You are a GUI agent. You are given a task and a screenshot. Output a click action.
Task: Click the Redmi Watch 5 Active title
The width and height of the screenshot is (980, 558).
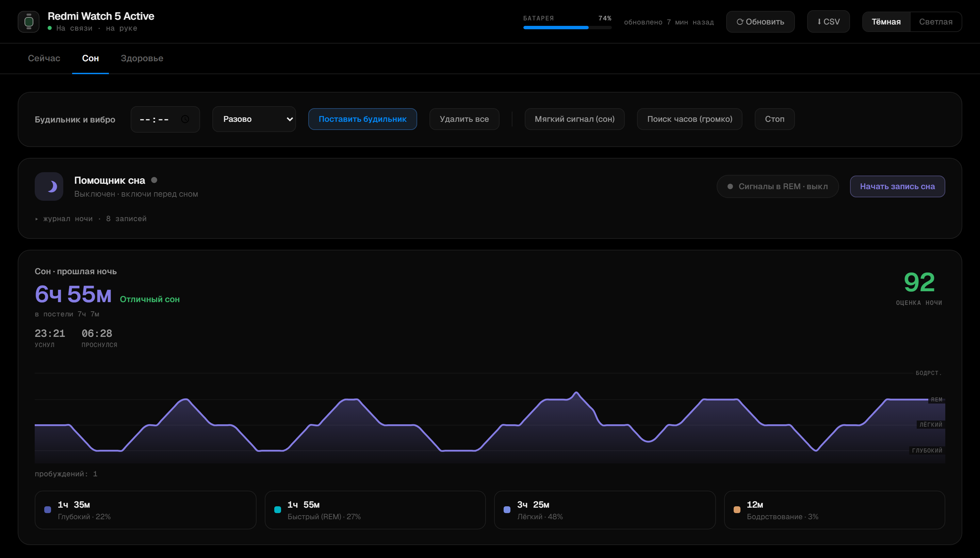click(x=101, y=16)
